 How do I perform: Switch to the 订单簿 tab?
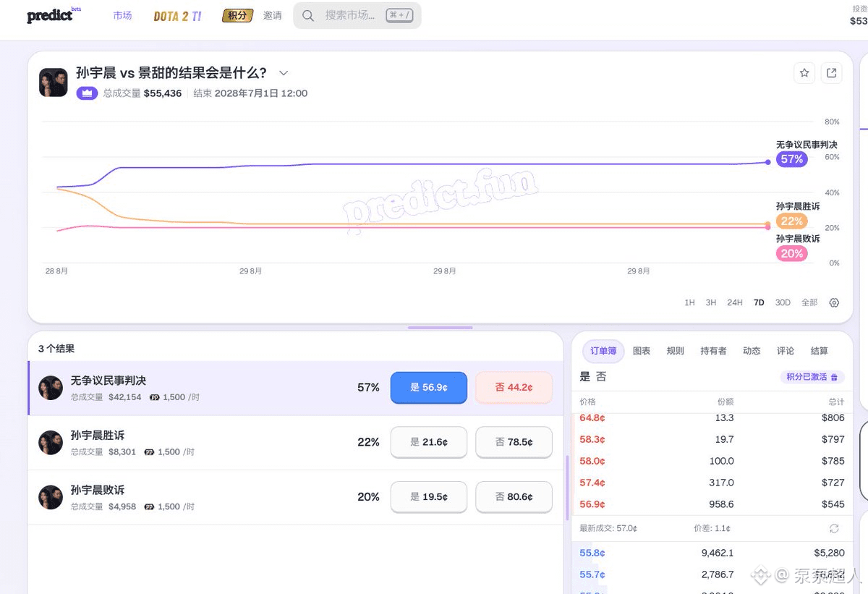pyautogui.click(x=603, y=351)
